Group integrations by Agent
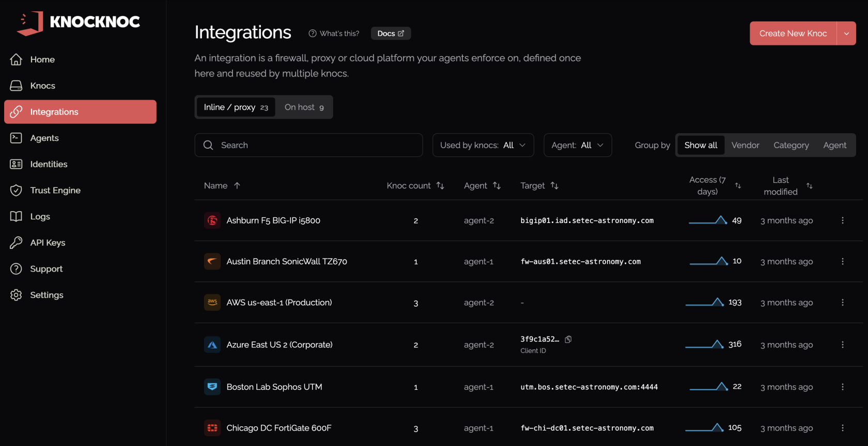 point(835,145)
